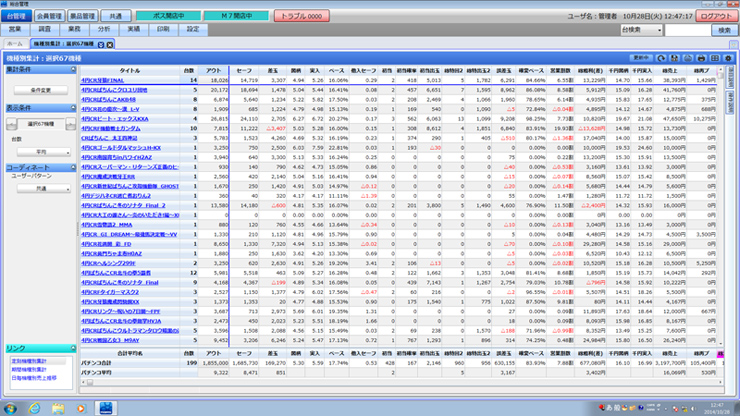
Task: Open the 景品管理 top menu
Action: coord(83,16)
